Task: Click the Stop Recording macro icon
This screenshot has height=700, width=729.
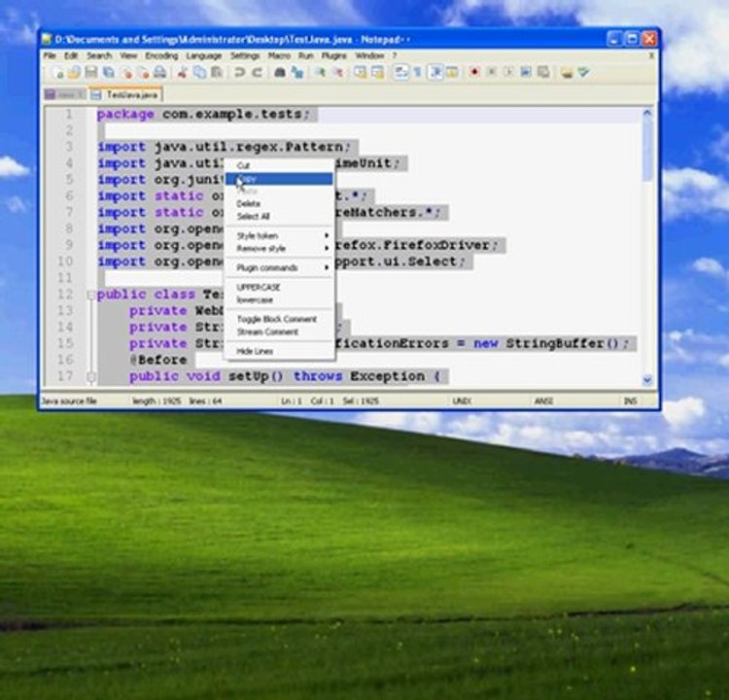Action: pos(492,73)
